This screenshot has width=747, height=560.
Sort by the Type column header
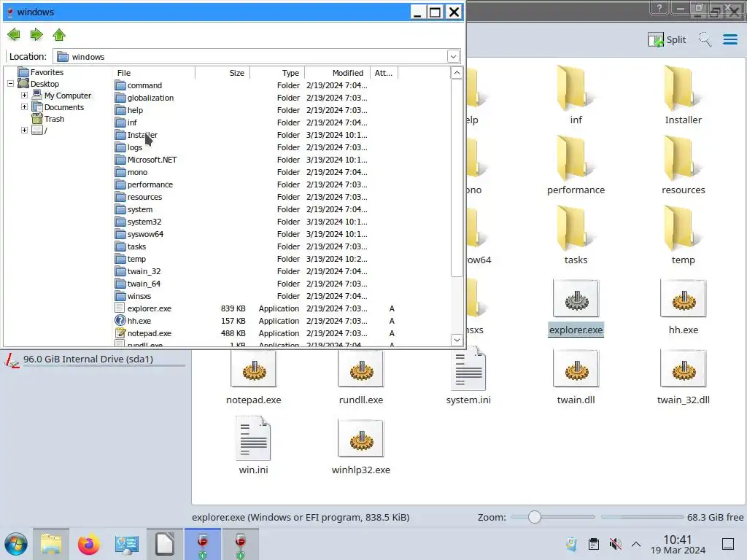[277, 73]
